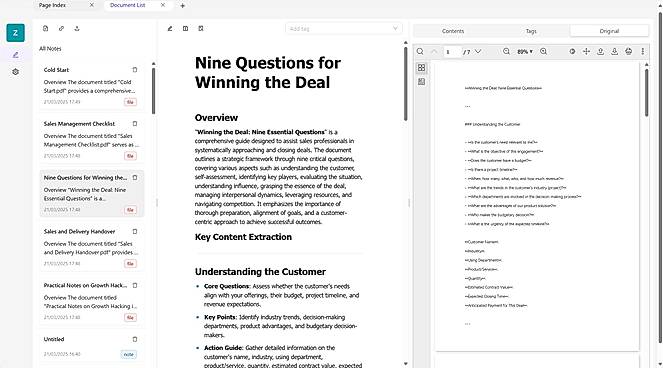This screenshot has height=368, width=663.
Task: Click the PDF page number input field
Action: 452,52
